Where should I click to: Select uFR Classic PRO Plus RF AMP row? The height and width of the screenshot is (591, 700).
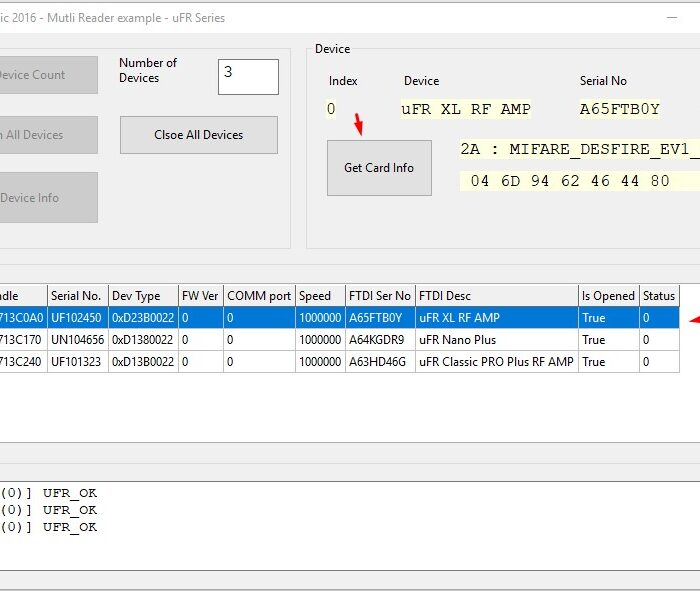pyautogui.click(x=340, y=362)
